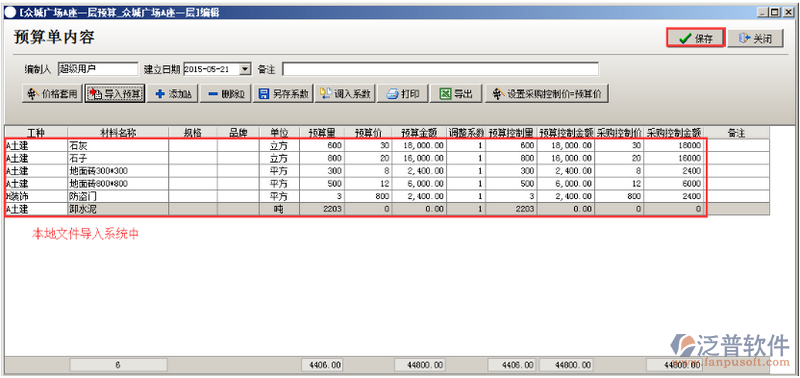The width and height of the screenshot is (800, 378).
Task: Select the 防盗门 material row
Action: tap(356, 196)
